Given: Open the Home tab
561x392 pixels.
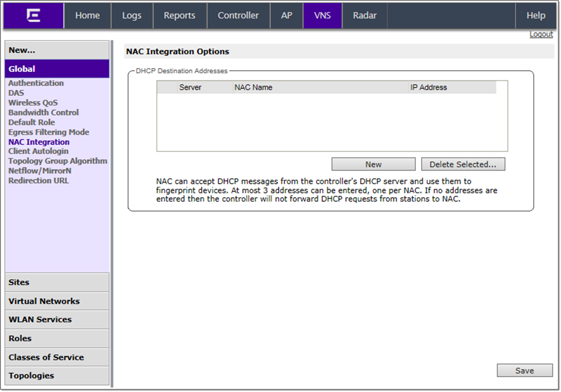Looking at the screenshot, I should pyautogui.click(x=87, y=15).
